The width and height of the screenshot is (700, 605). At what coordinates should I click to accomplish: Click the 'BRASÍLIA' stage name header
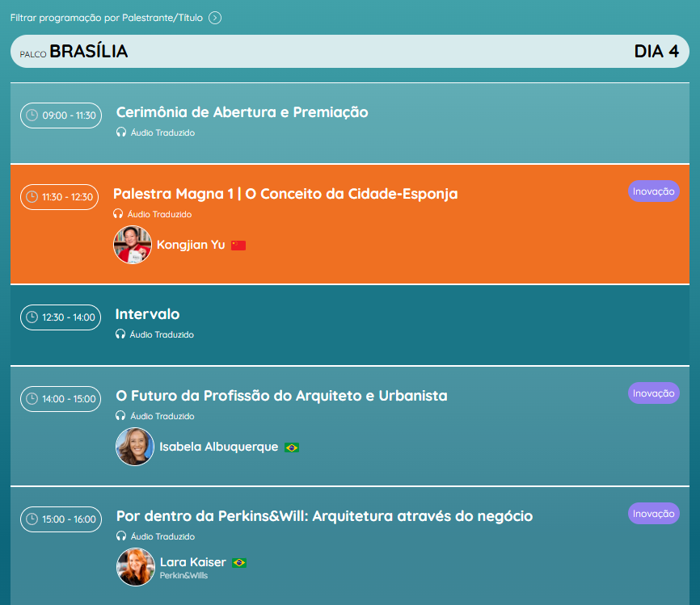[x=88, y=52]
